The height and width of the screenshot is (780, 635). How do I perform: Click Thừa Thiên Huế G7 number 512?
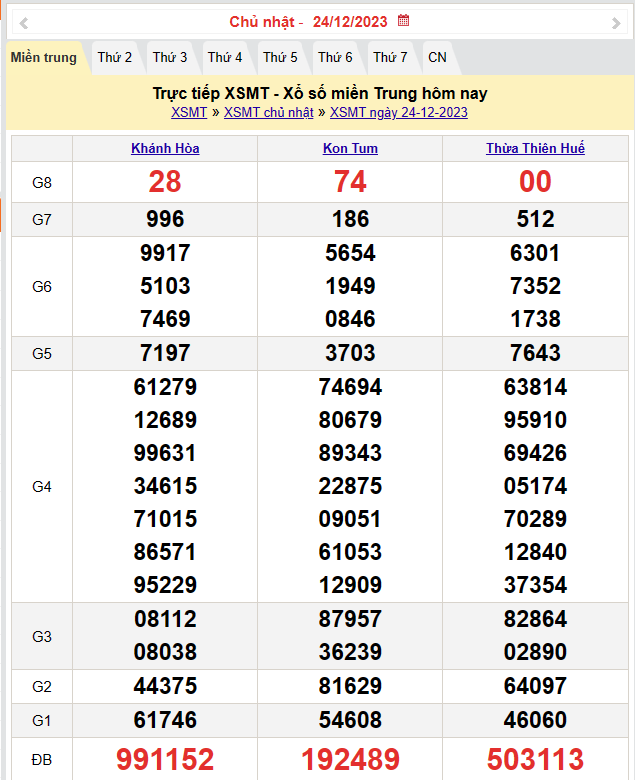click(536, 219)
